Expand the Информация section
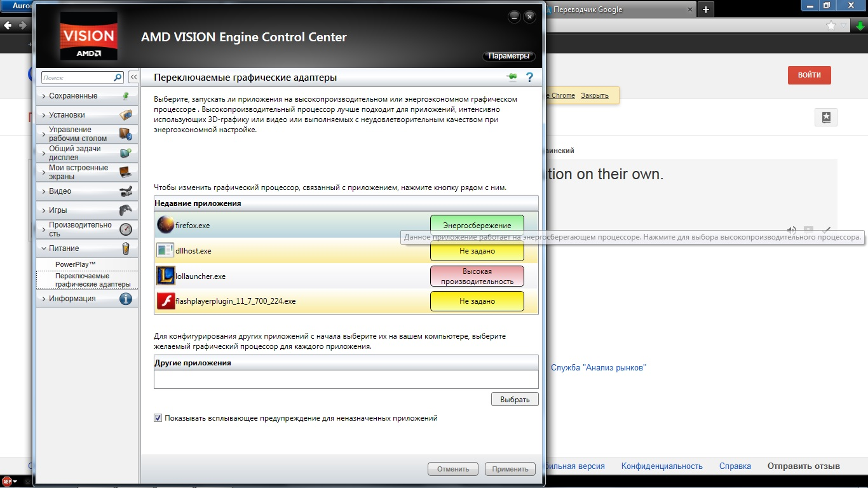Screen dimensions: 868x488 pyautogui.click(x=86, y=299)
